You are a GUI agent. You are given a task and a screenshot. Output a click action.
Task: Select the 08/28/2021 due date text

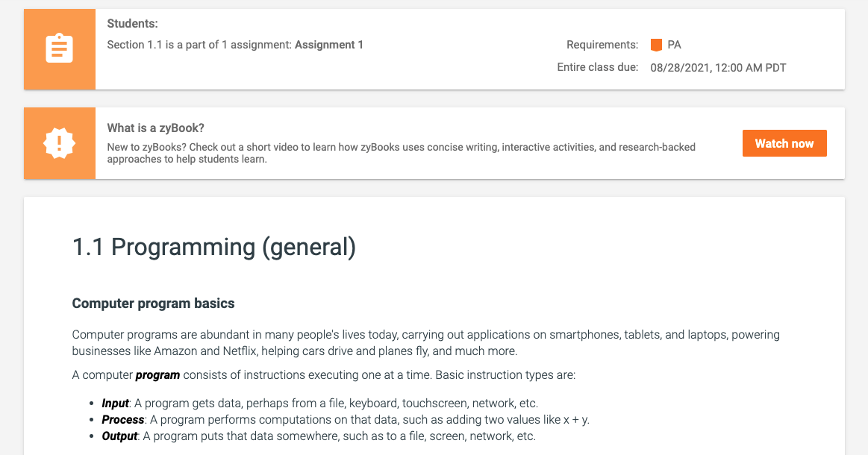[717, 67]
